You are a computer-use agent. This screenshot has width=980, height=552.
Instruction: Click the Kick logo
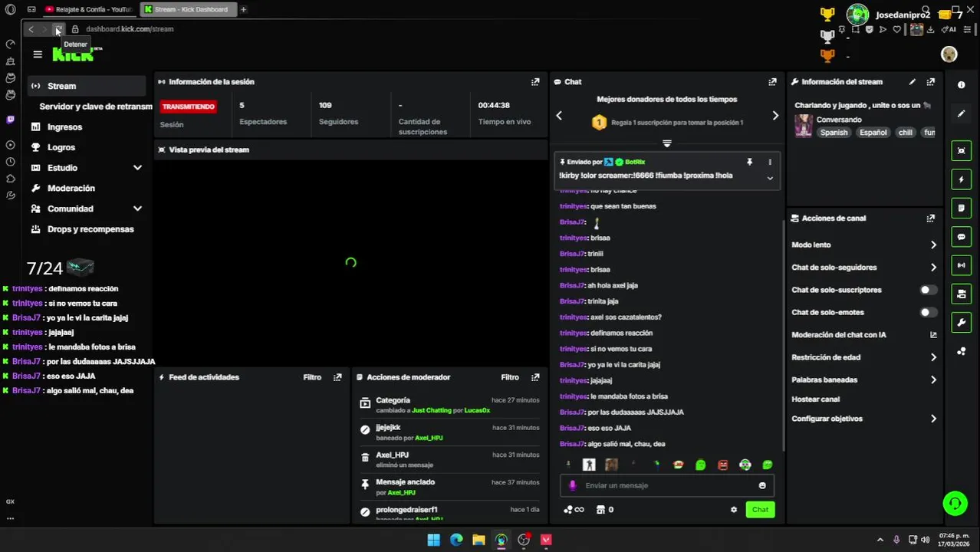coord(74,54)
